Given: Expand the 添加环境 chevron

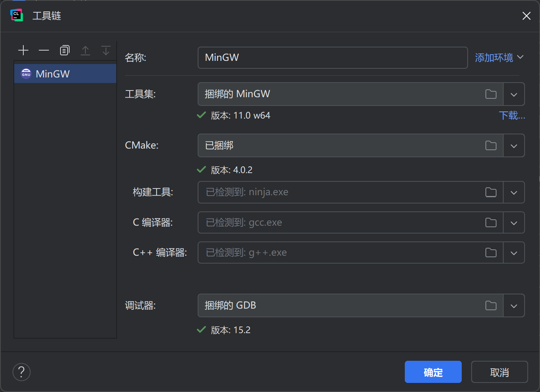Looking at the screenshot, I should coord(520,57).
